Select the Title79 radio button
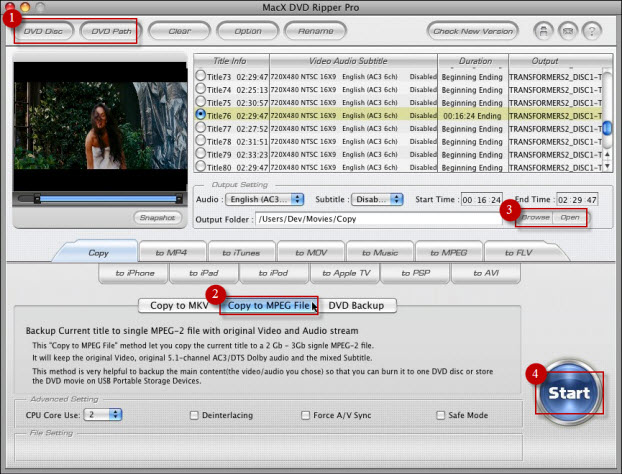The height and width of the screenshot is (474, 622). pos(201,154)
